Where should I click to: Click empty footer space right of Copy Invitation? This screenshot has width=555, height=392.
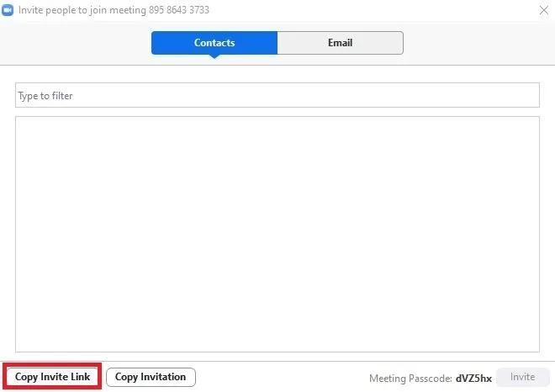[277, 378]
